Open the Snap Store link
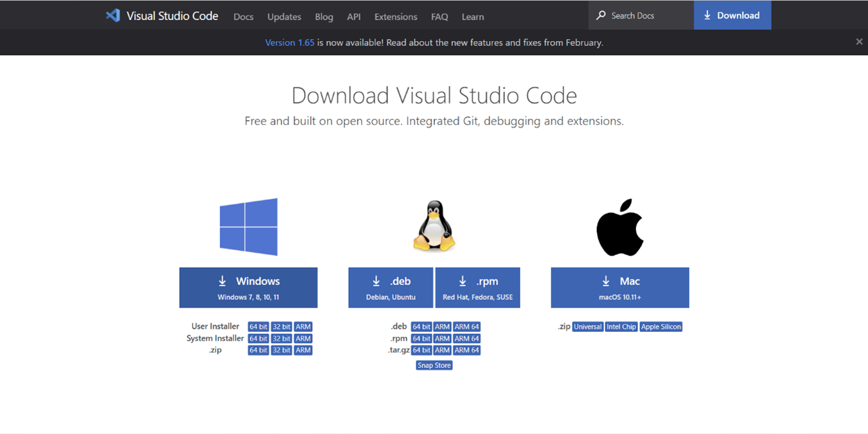The height and width of the screenshot is (434, 868). [434, 365]
